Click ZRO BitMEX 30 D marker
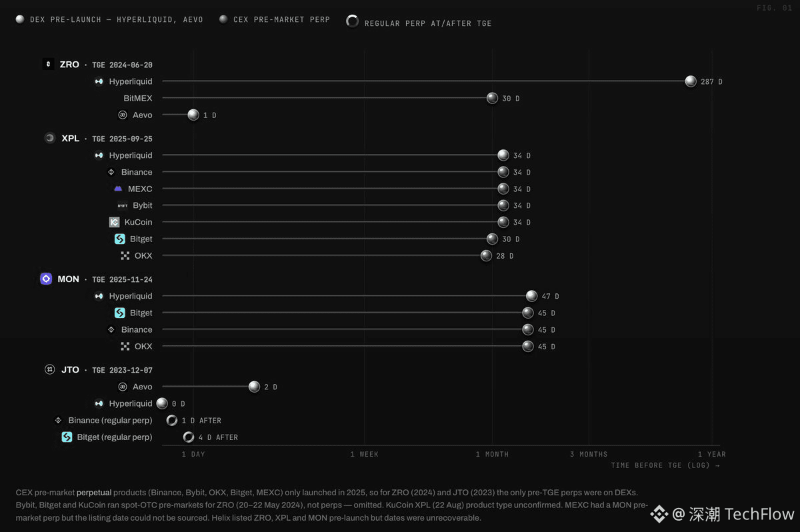The width and height of the screenshot is (800, 532). [492, 98]
